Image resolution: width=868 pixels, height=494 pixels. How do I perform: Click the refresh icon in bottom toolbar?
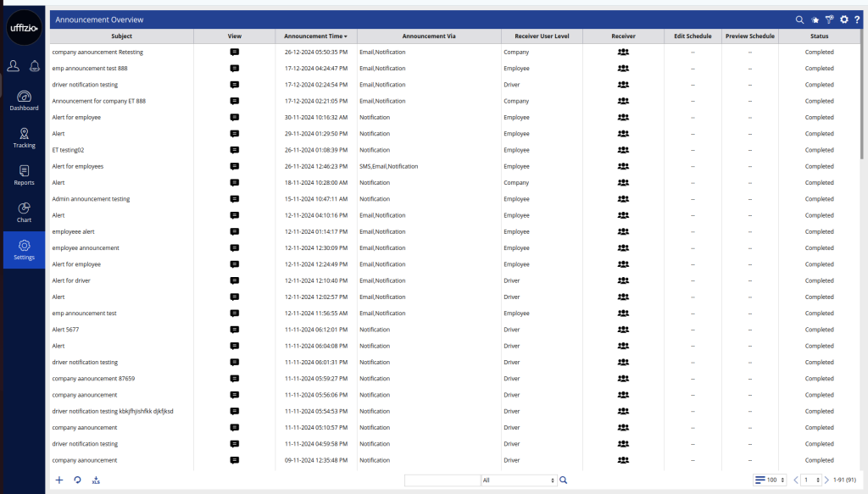pos(77,480)
